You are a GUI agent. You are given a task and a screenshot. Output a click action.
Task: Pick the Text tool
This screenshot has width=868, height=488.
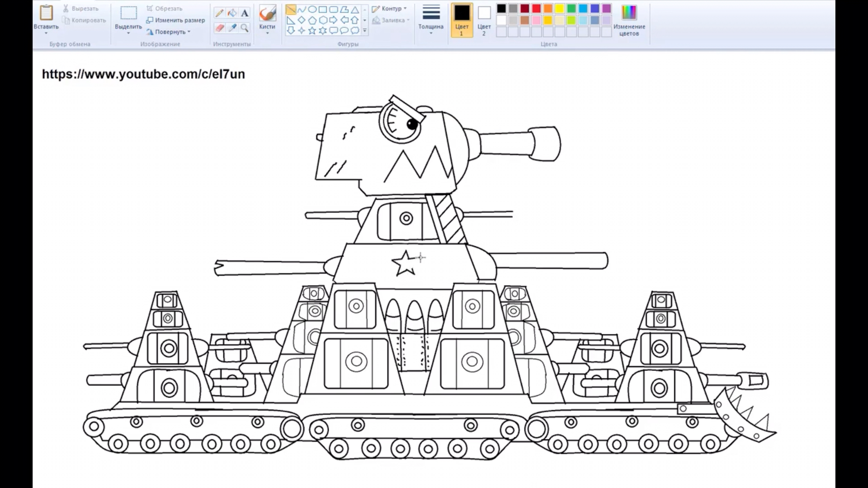244,13
